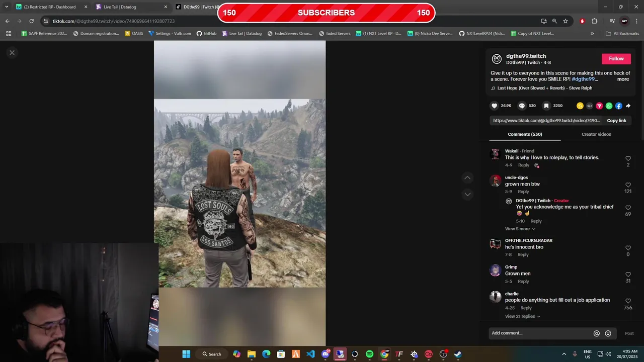This screenshot has height=362, width=644.
Task: Open Windows Start menu
Action: [186, 354]
